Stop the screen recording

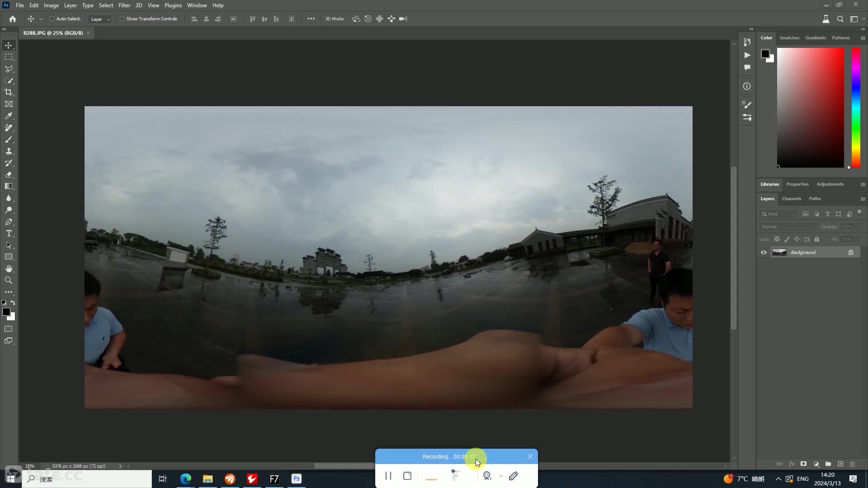point(407,476)
